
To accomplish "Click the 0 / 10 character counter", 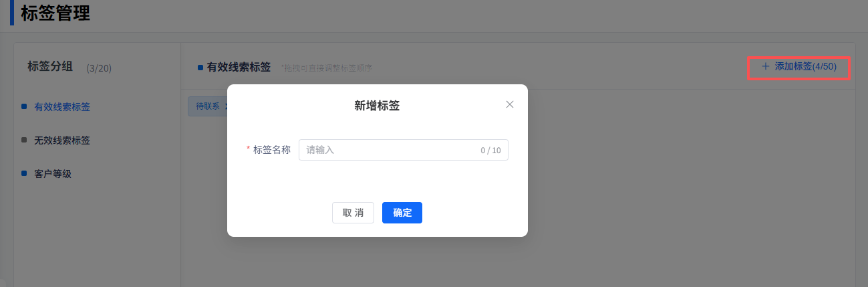I will tap(490, 151).
